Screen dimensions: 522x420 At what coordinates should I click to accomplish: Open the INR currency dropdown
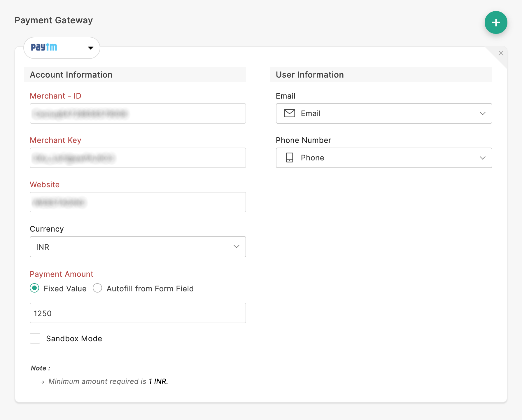tap(138, 247)
